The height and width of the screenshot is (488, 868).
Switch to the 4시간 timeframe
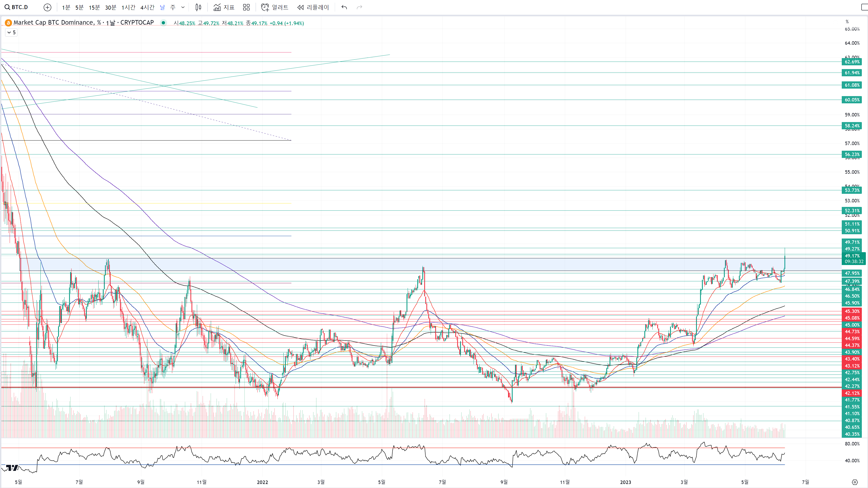click(x=147, y=7)
